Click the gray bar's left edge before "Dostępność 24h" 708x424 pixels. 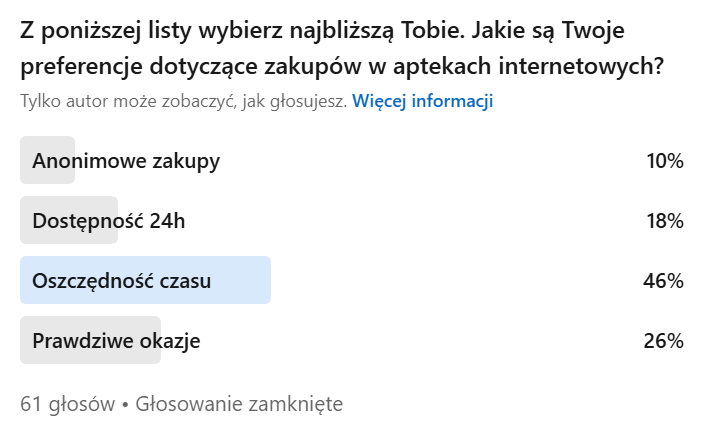(x=25, y=221)
